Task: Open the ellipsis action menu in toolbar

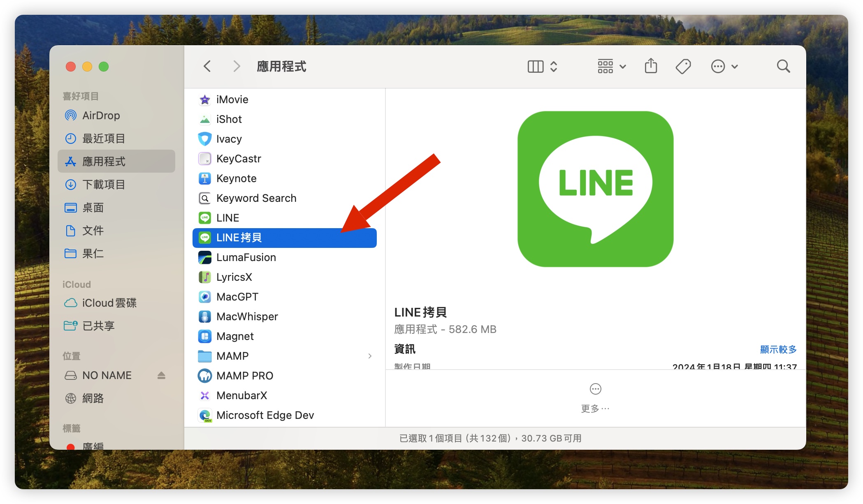Action: point(724,66)
